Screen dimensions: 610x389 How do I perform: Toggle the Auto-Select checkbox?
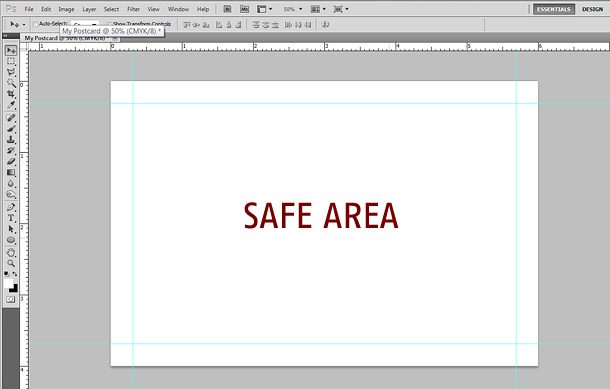click(x=35, y=24)
